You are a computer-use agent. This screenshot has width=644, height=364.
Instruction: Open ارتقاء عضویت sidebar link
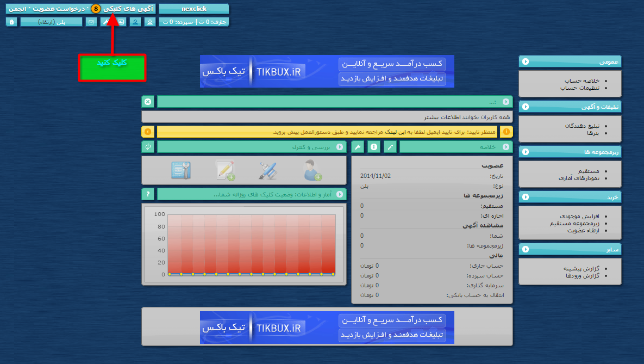583,230
